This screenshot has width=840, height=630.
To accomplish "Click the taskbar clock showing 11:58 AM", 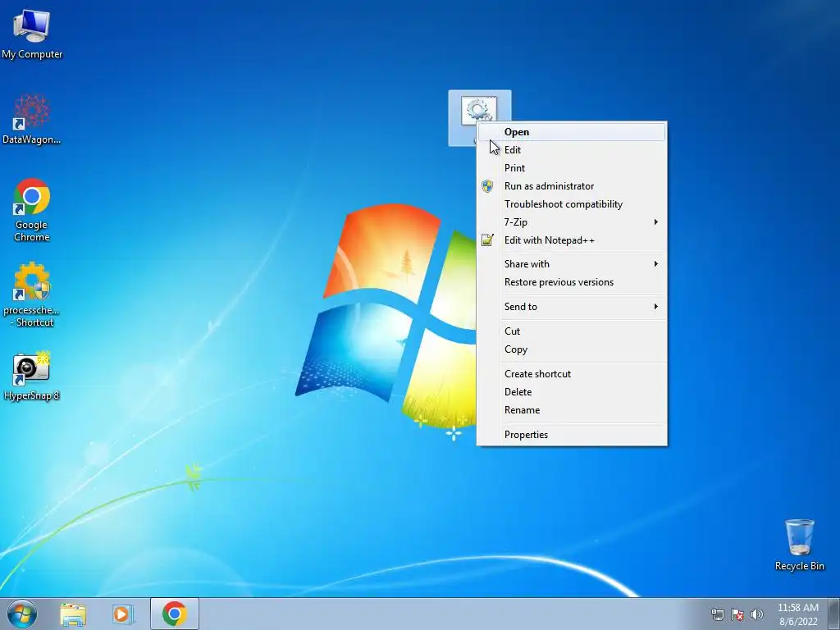I will (x=798, y=614).
